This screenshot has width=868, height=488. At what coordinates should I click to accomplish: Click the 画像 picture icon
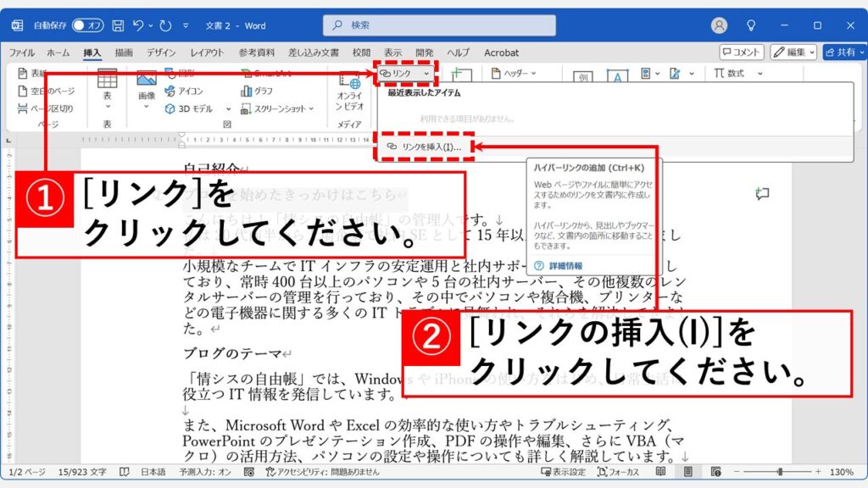pos(146,79)
